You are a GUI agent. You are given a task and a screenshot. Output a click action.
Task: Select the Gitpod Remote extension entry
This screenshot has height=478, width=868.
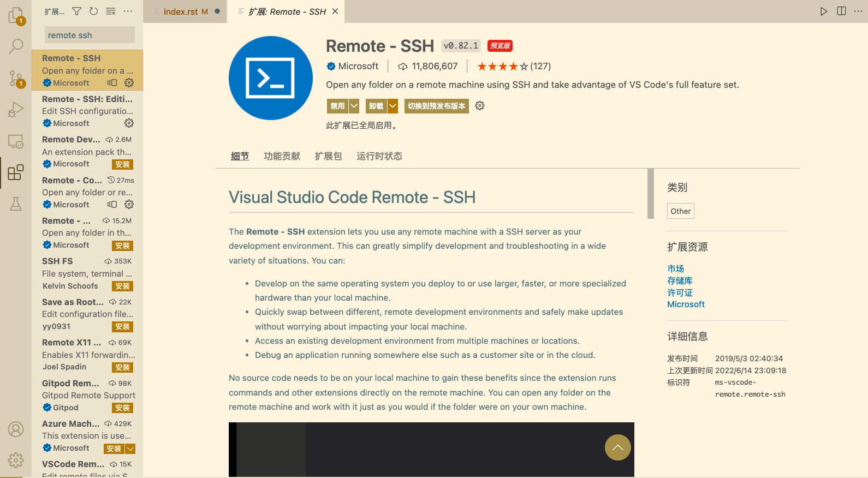click(87, 395)
